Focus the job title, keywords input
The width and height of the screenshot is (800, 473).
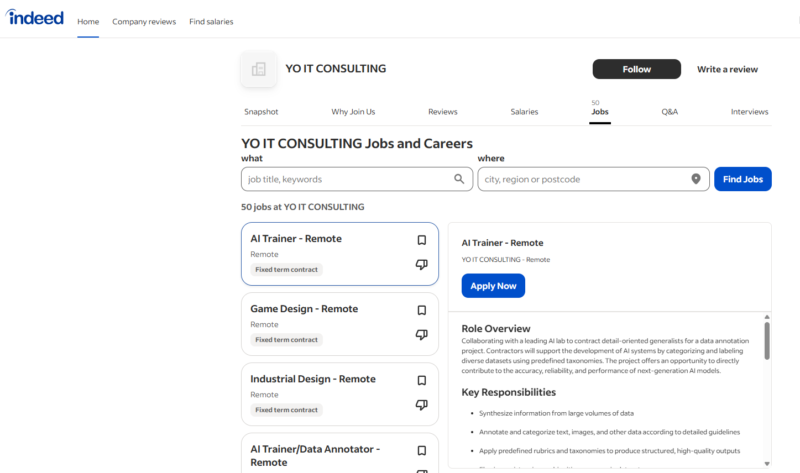[x=346, y=179]
